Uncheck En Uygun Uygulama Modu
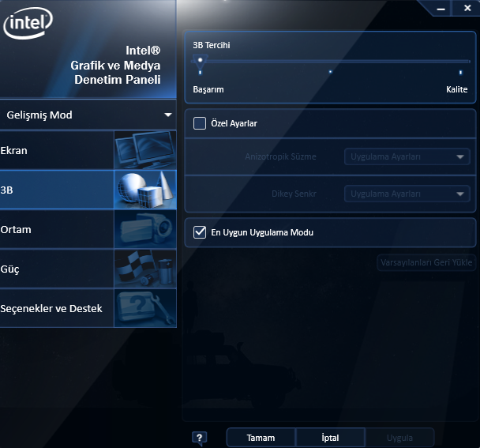 coord(200,232)
